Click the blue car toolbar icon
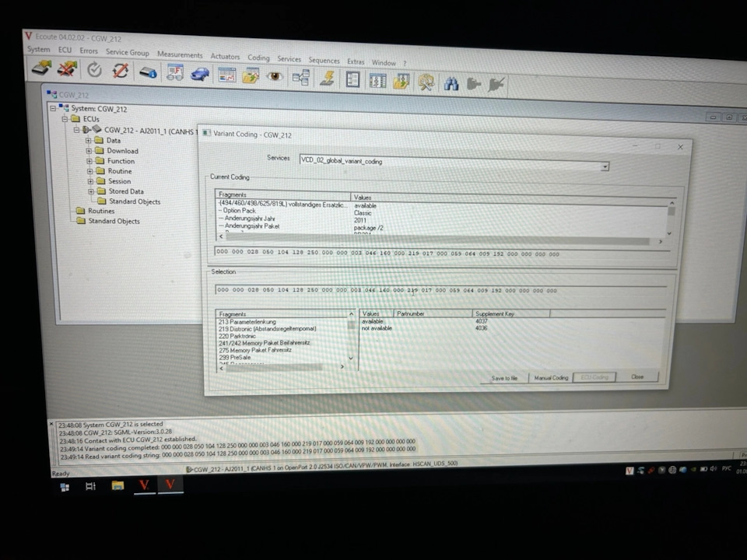 point(200,74)
